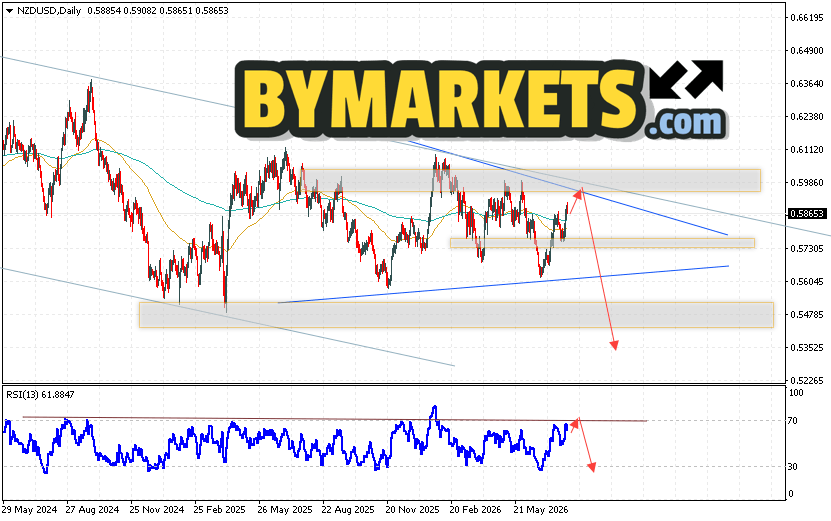The image size is (831, 521).
Task: Select the date label 25 Feb 2025
Action: pyautogui.click(x=219, y=510)
